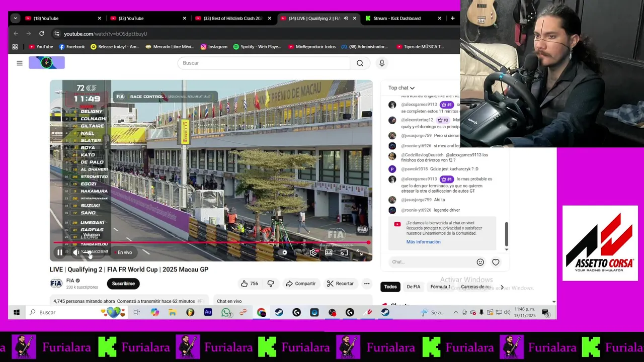Open the FIA channel avatar
This screenshot has width=644, height=362.
point(56,284)
